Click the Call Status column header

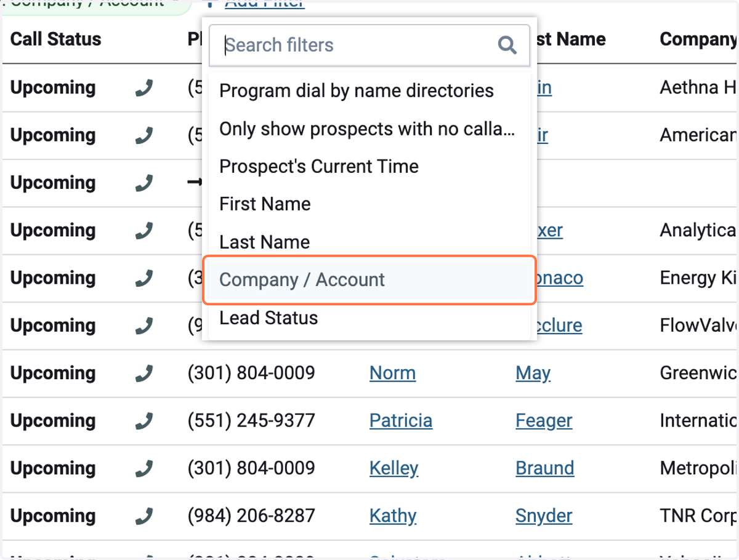[55, 39]
